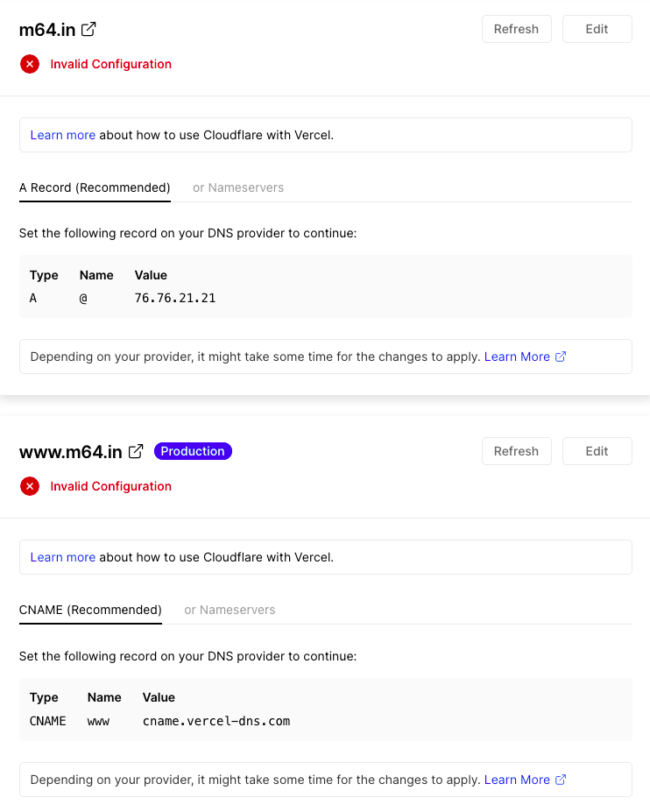Open Cloudflare 'Learn more' link in www.m64.in section
Screen dimensions: 650x812
coord(63,557)
